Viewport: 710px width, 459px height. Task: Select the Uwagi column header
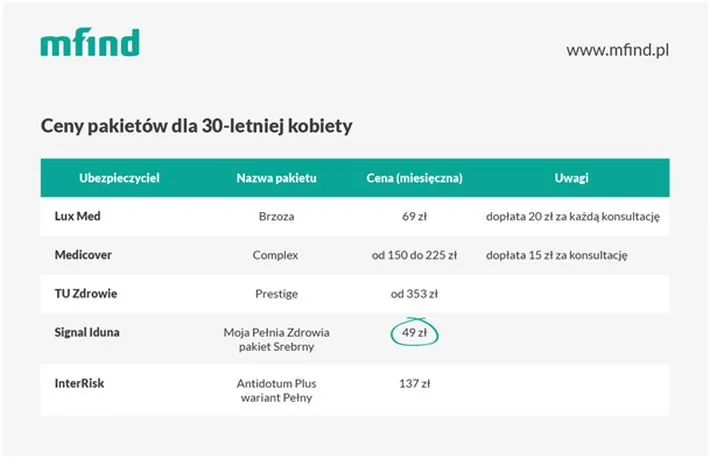tap(571, 178)
